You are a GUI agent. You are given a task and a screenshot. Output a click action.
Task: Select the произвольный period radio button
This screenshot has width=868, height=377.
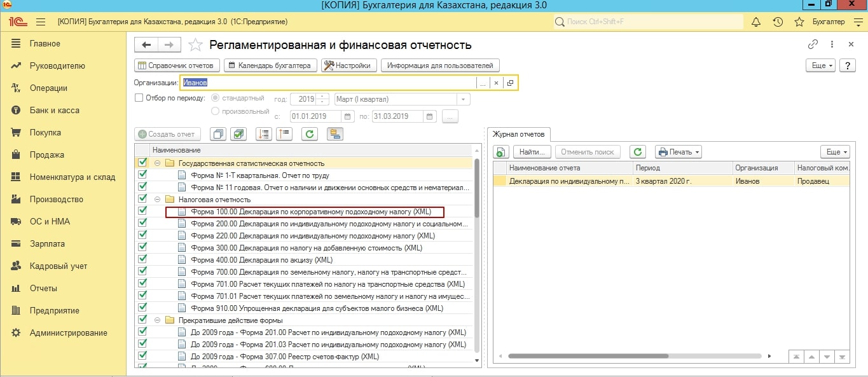215,111
